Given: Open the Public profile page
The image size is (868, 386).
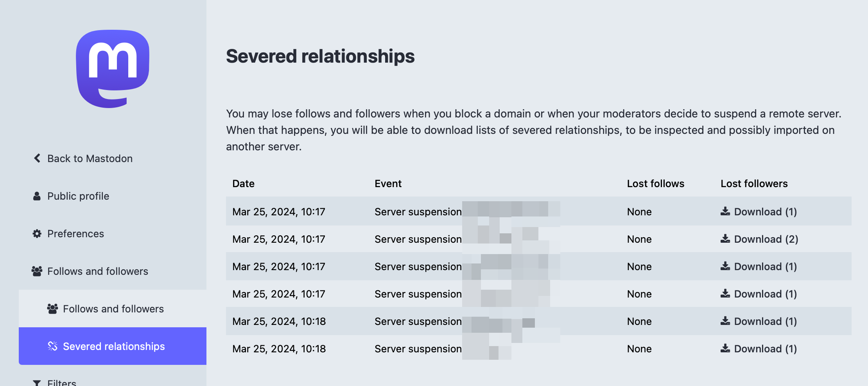Looking at the screenshot, I should 78,196.
